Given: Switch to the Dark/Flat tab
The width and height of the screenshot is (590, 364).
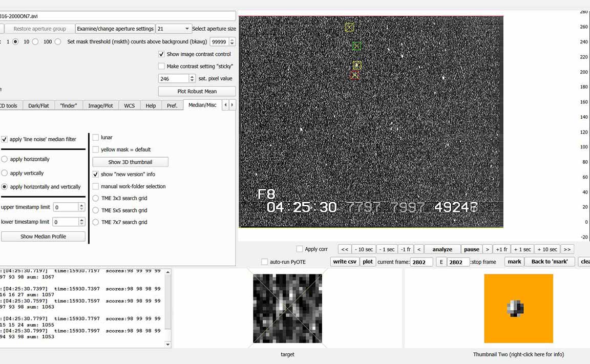Looking at the screenshot, I should (39, 105).
